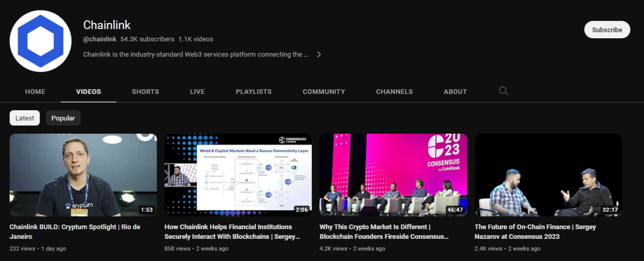
Task: Play the Consensus 2023 fireside panel thumbnail
Action: [393, 175]
